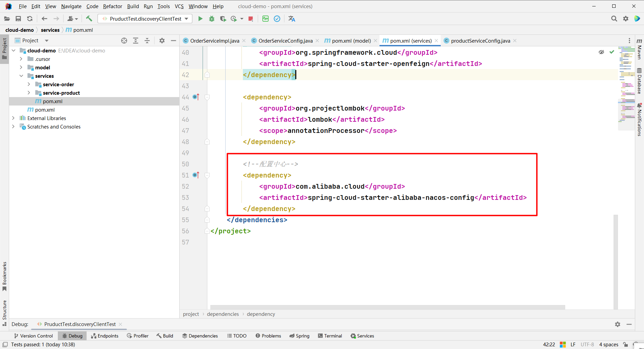Expand the .cursor folder
Image resolution: width=644 pixels, height=349 pixels.
click(x=21, y=59)
